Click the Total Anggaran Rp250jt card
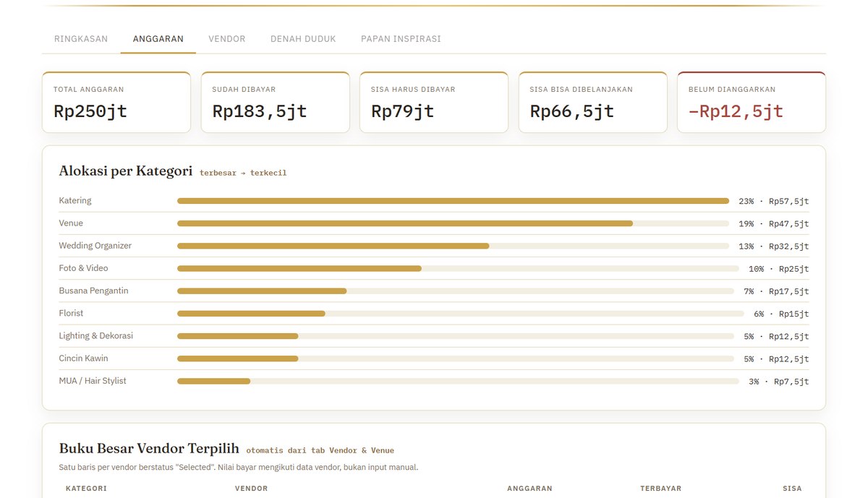The height and width of the screenshot is (498, 868). tap(116, 102)
